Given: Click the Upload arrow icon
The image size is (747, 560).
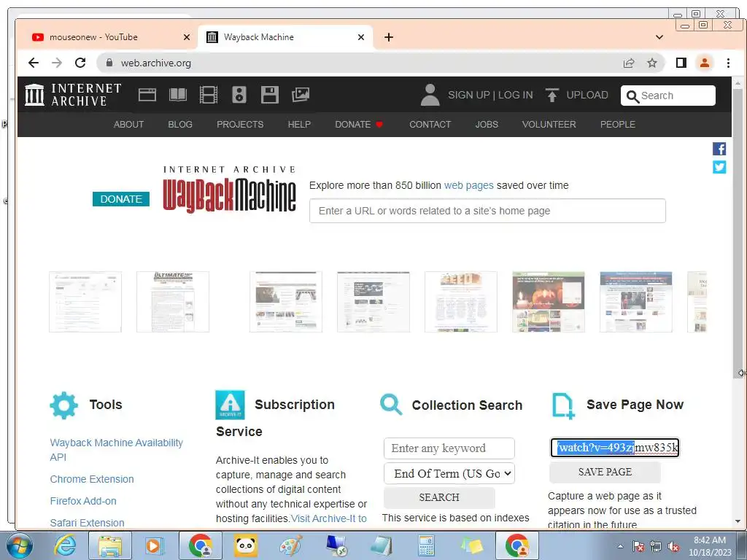Looking at the screenshot, I should tap(551, 95).
